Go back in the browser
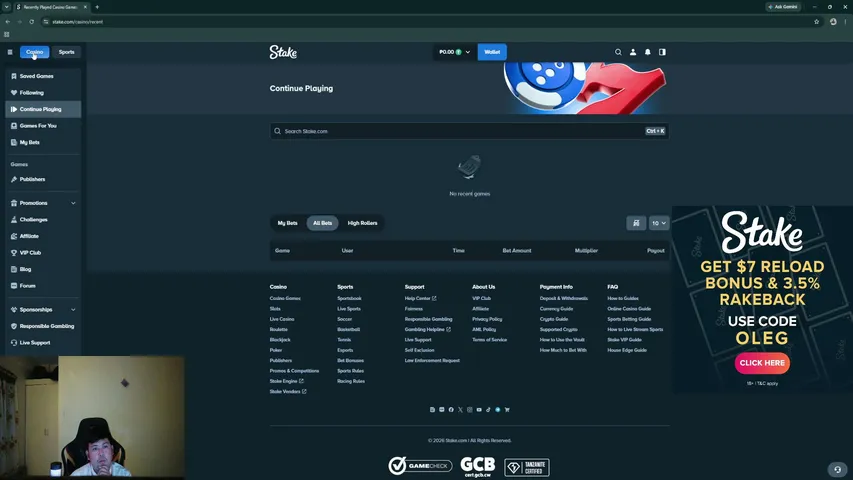 [8, 22]
